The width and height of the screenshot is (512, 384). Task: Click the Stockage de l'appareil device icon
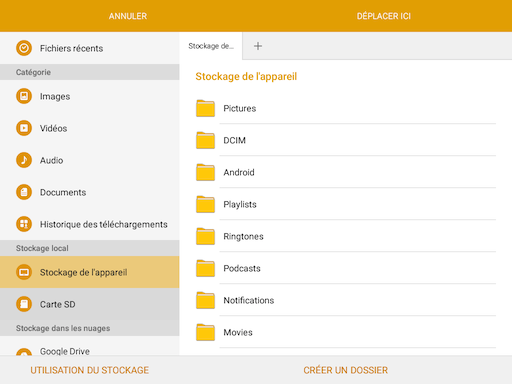[24, 272]
